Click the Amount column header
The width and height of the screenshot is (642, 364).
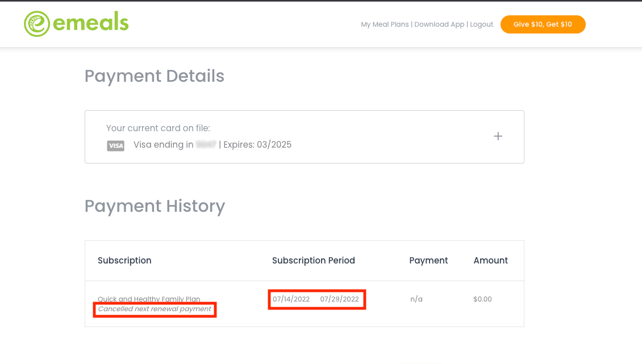tap(490, 261)
